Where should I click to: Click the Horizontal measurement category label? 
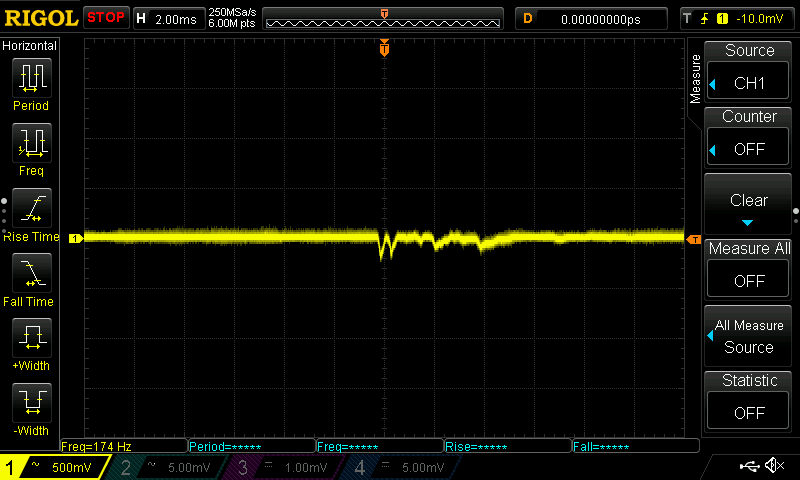tap(30, 45)
